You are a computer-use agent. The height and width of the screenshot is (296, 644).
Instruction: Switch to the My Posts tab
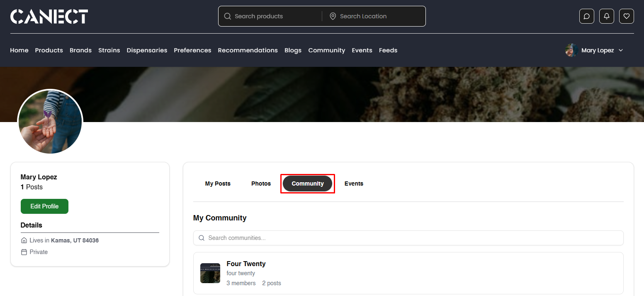tap(218, 183)
